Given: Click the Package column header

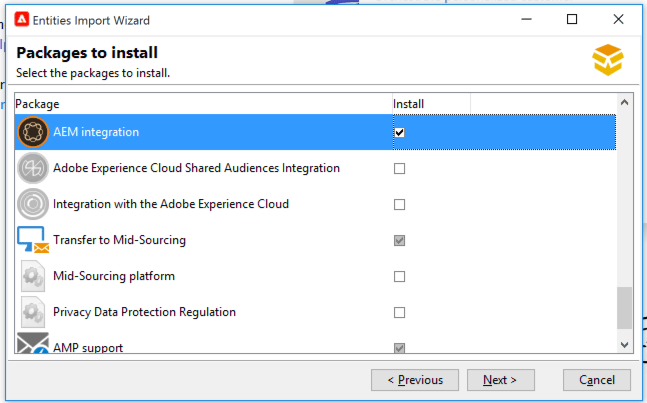Looking at the screenshot, I should [200, 103].
